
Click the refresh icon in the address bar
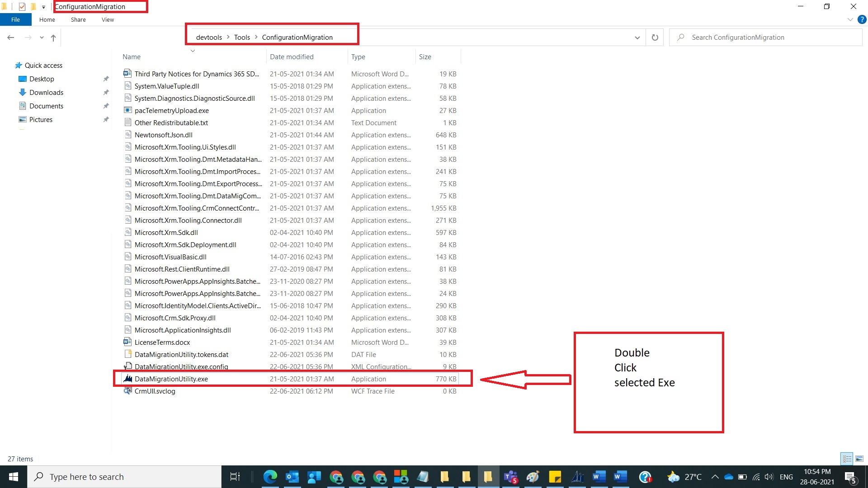click(655, 38)
